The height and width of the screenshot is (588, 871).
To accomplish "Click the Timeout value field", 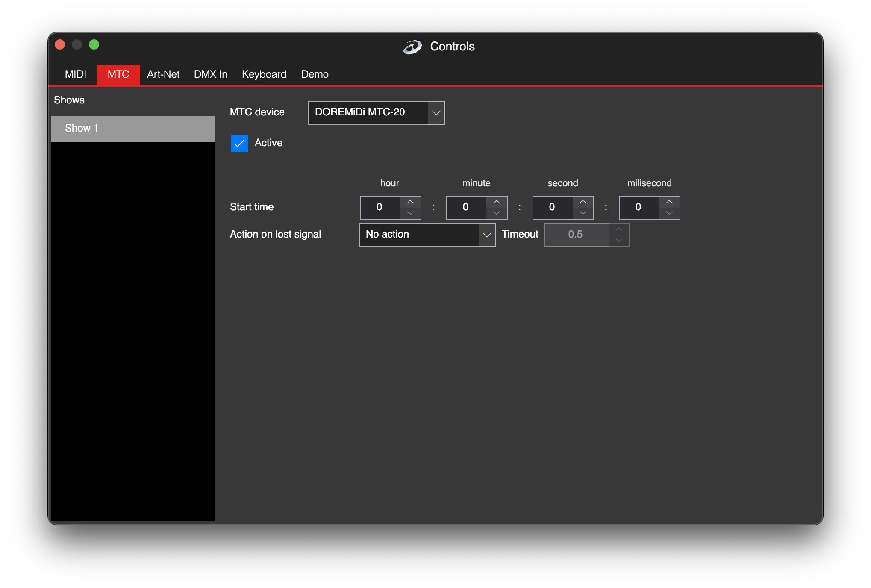I will click(x=577, y=235).
